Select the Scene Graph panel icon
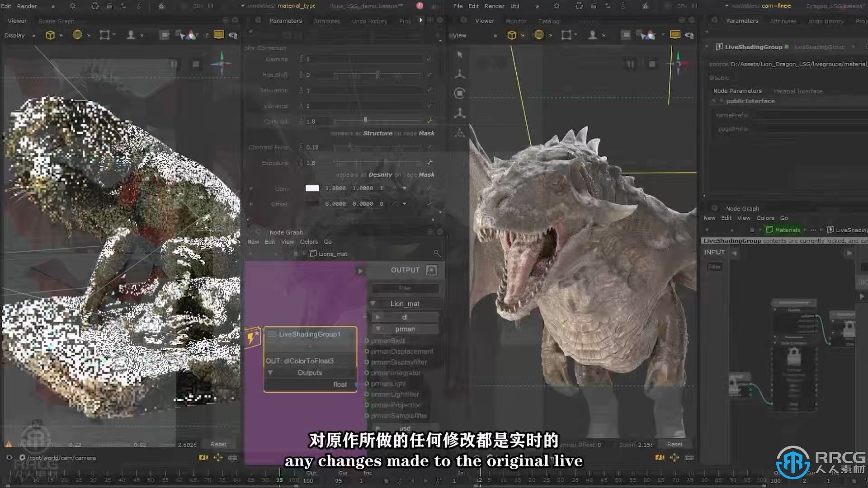The width and height of the screenshot is (868, 488). coord(56,21)
